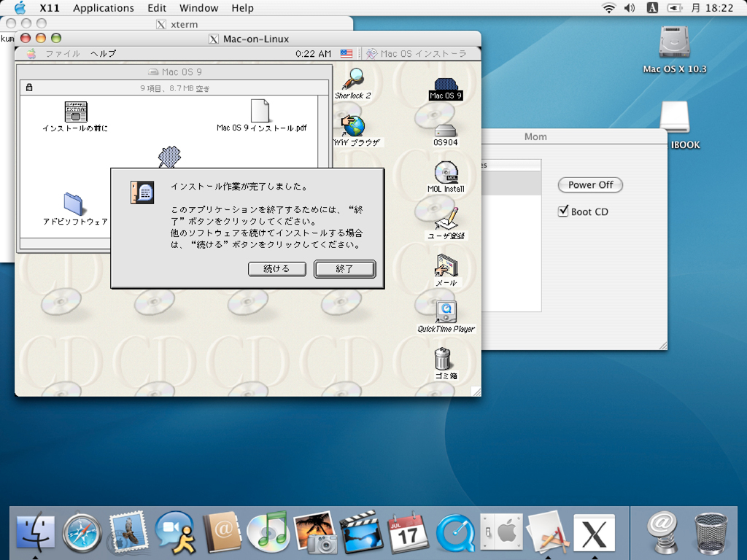Screen dimensions: 747x560
Task: Open the ヘルプ menu in Mac OS 9
Action: [104, 54]
